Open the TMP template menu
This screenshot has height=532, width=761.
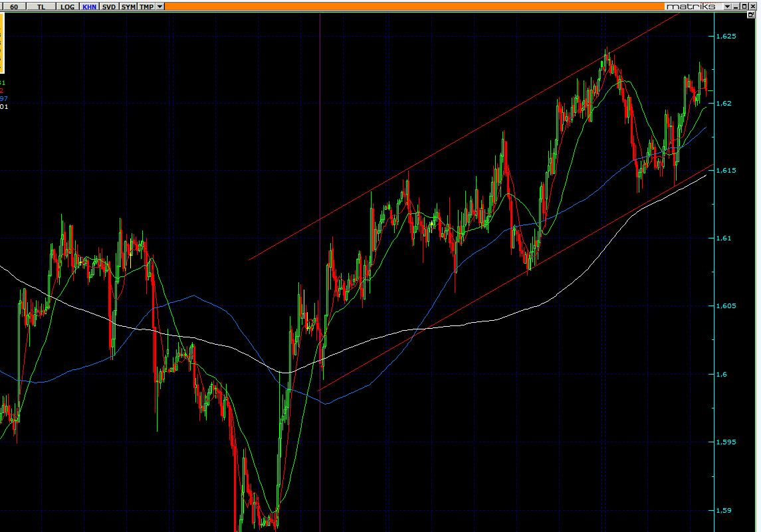(146, 6)
